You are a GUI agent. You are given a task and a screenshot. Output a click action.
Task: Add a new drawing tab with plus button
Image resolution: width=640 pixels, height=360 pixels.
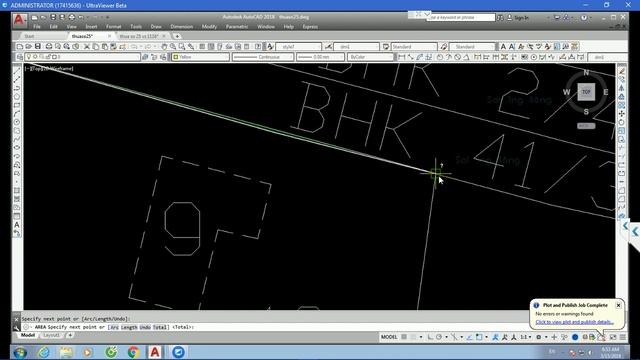click(x=177, y=36)
